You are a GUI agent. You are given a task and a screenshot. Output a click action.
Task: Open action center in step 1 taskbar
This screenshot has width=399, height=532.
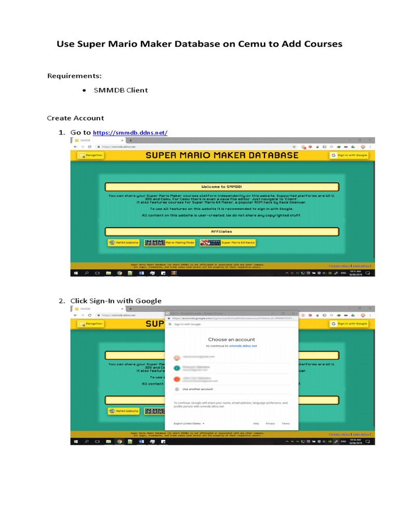[x=368, y=273]
